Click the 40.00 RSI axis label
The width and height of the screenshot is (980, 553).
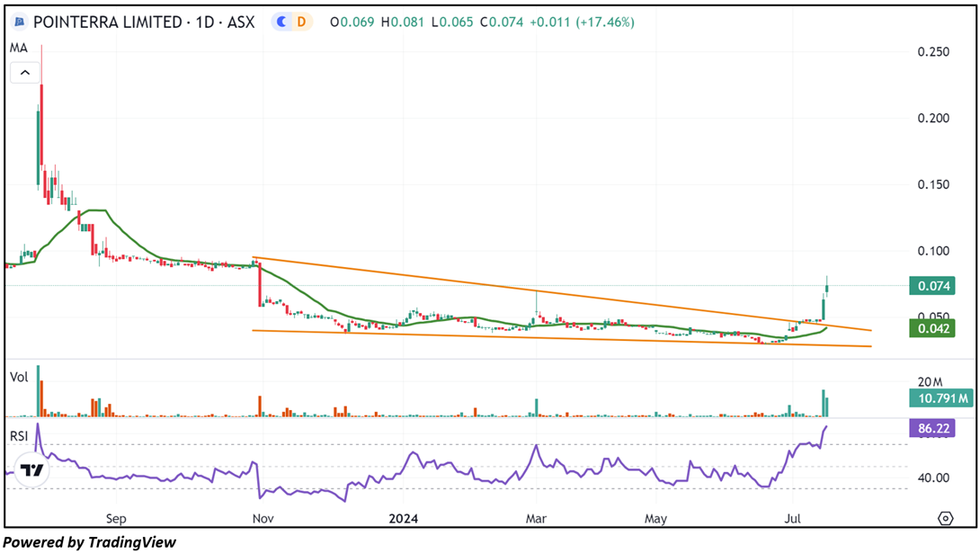(x=933, y=478)
